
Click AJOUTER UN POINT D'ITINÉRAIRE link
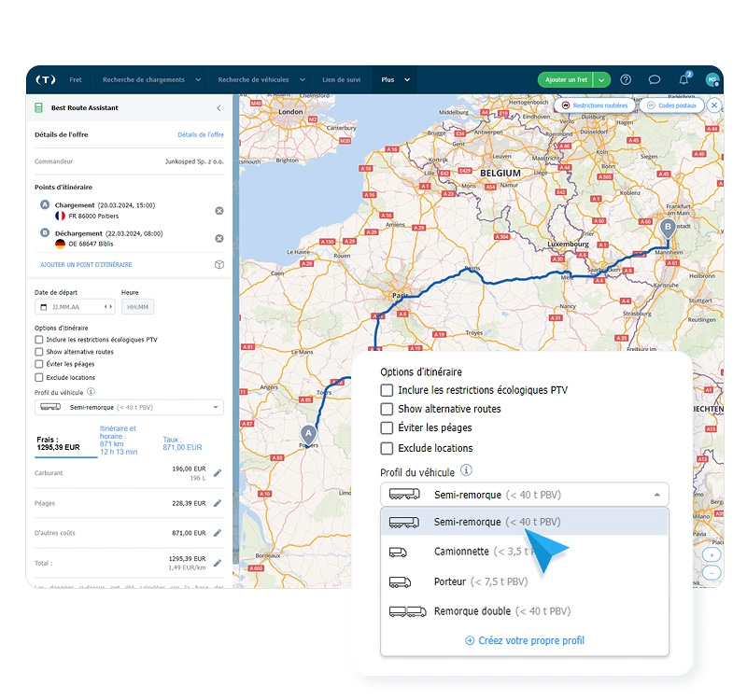tap(86, 264)
